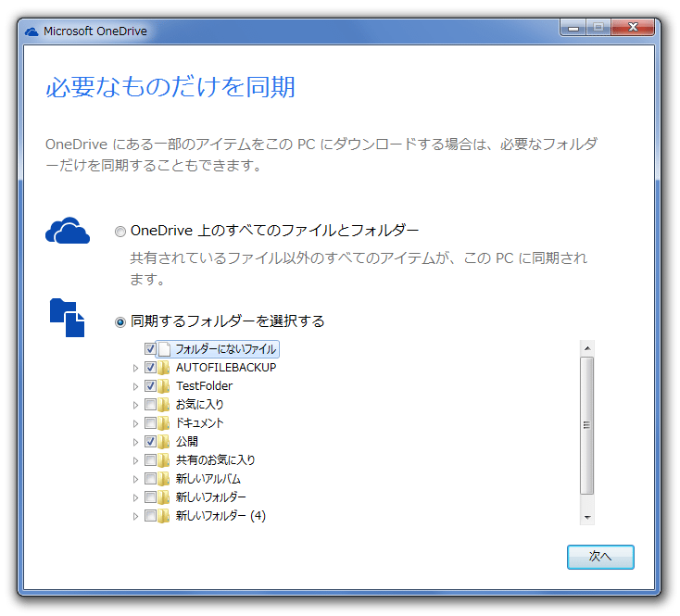Expand the TestFolder tree node
The image size is (680, 616).
click(x=135, y=386)
